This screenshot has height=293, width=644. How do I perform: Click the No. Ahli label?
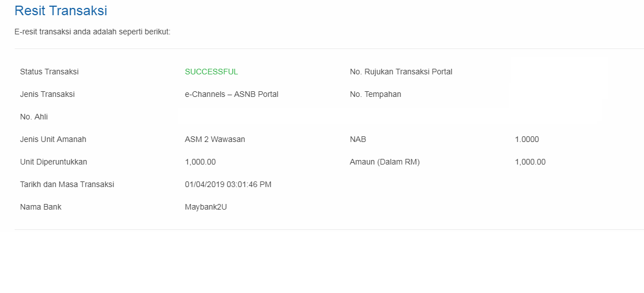pos(34,117)
